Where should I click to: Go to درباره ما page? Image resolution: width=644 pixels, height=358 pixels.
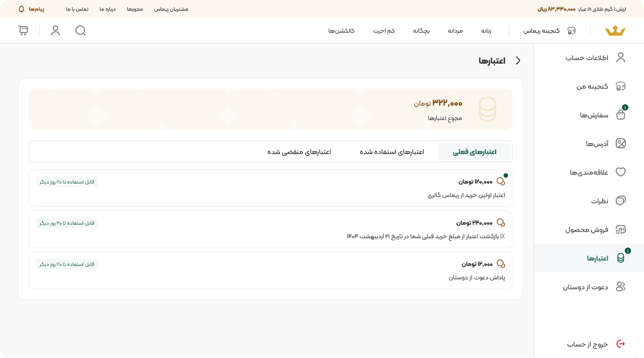108,9
